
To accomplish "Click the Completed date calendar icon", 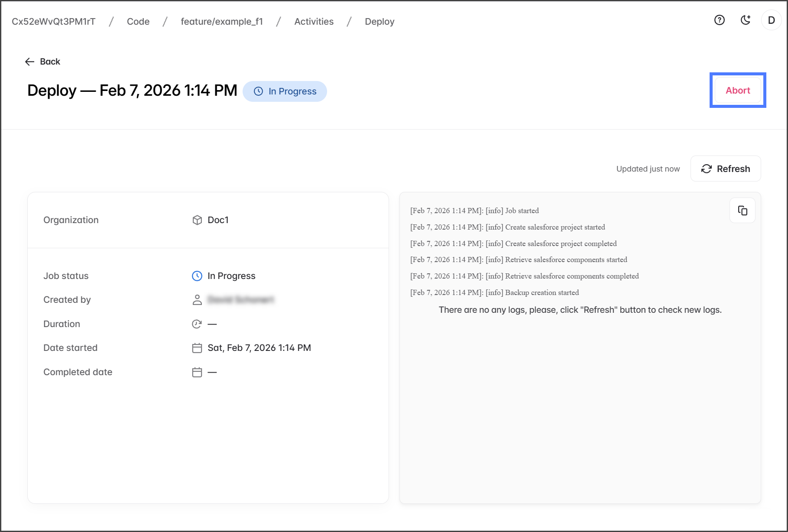I will [x=197, y=372].
